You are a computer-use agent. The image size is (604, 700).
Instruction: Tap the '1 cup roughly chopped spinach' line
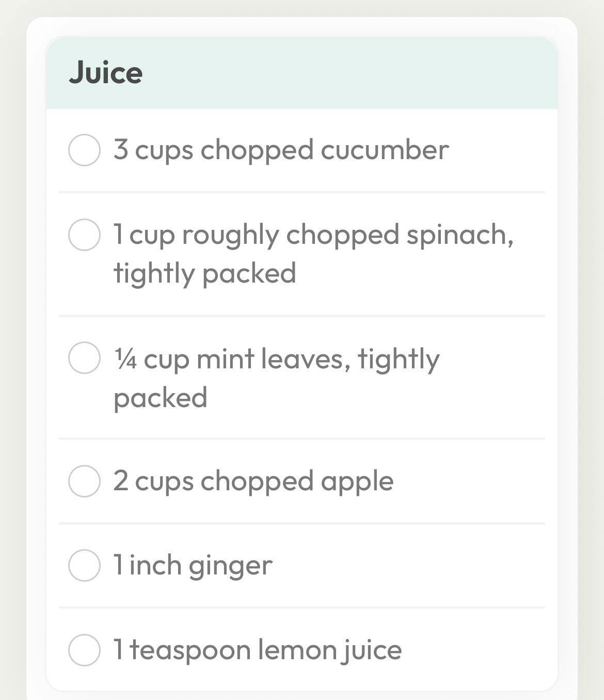[x=313, y=235]
